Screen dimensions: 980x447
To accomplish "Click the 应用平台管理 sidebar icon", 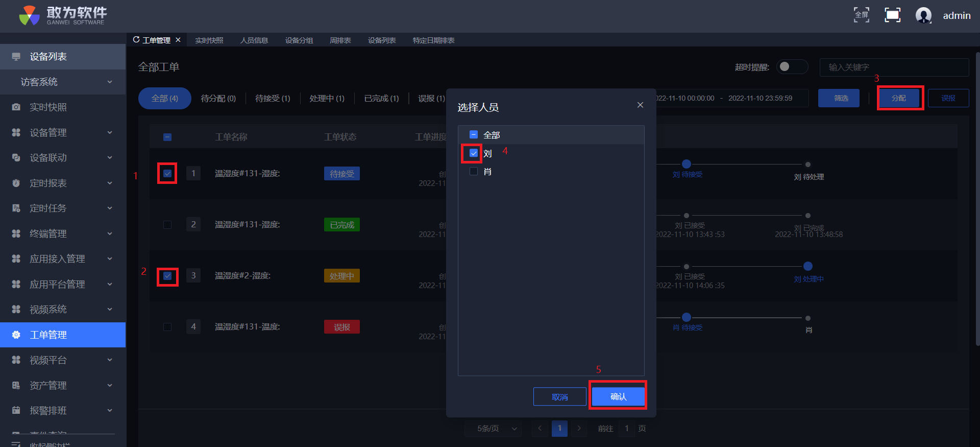I will pyautogui.click(x=16, y=284).
